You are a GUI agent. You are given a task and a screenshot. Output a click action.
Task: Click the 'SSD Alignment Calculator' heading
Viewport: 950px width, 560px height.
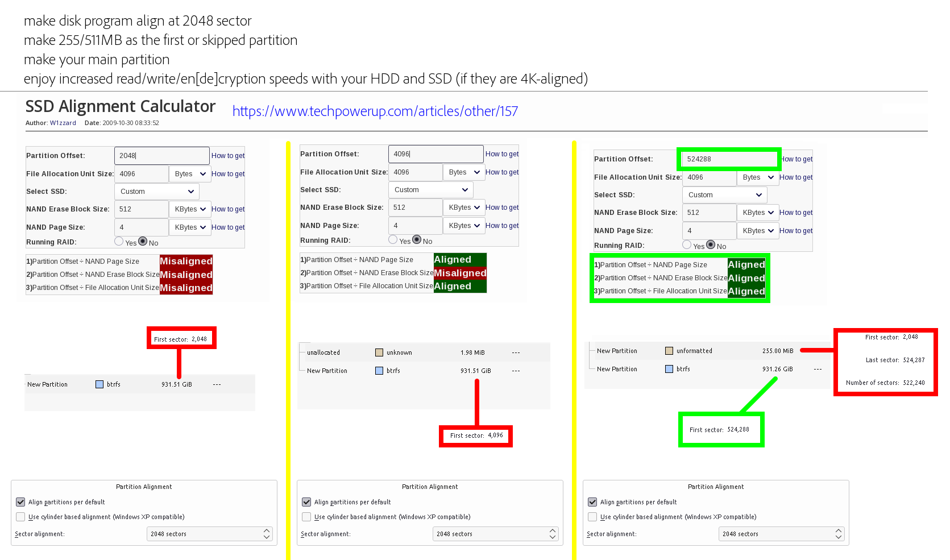click(x=121, y=106)
